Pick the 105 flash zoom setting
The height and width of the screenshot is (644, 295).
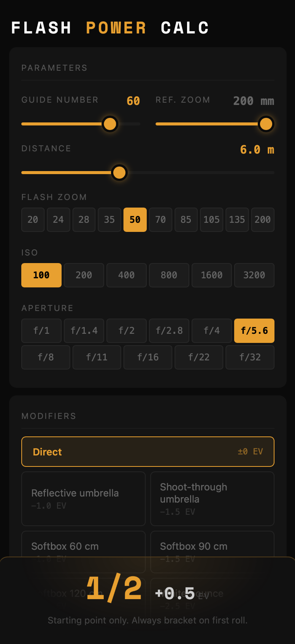click(211, 220)
